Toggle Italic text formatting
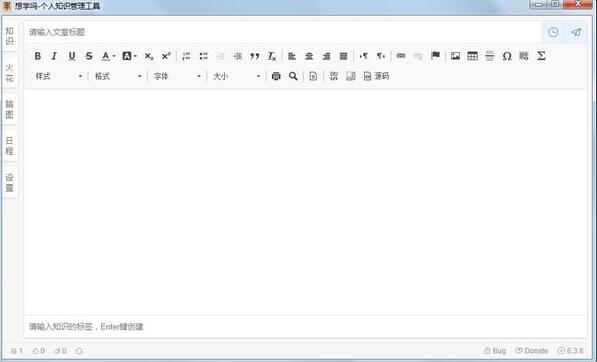Screen dimensions: 597x362 pyautogui.click(x=54, y=56)
